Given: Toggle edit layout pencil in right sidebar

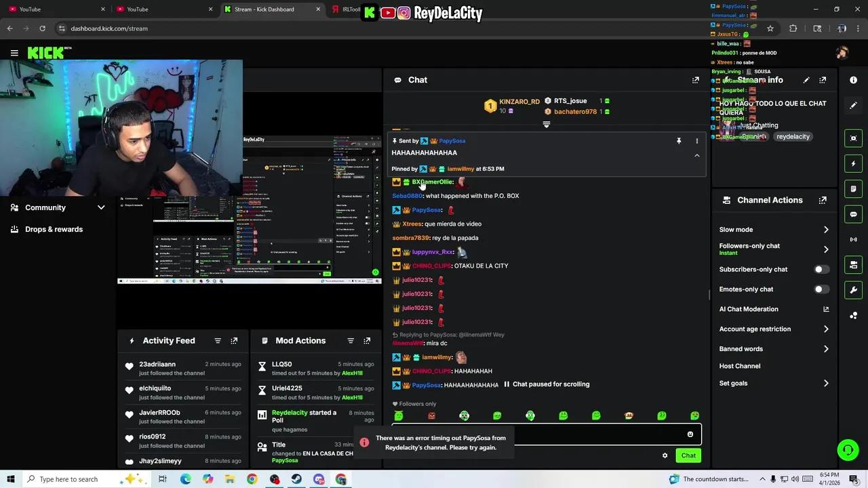Looking at the screenshot, I should tap(853, 105).
